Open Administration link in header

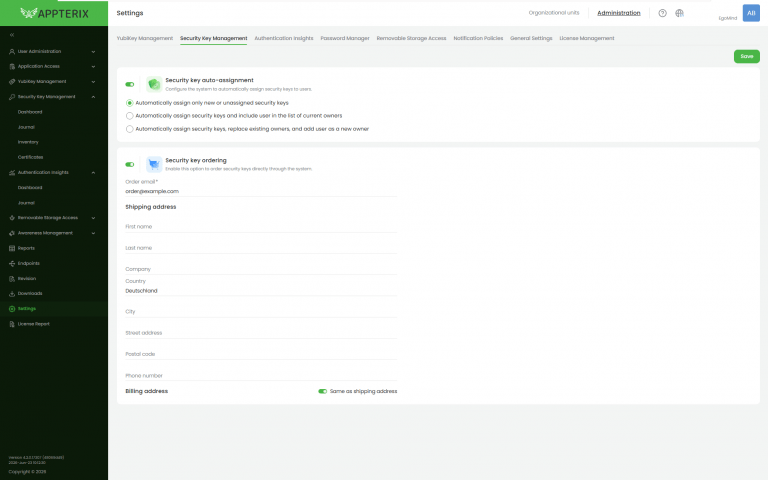point(619,13)
